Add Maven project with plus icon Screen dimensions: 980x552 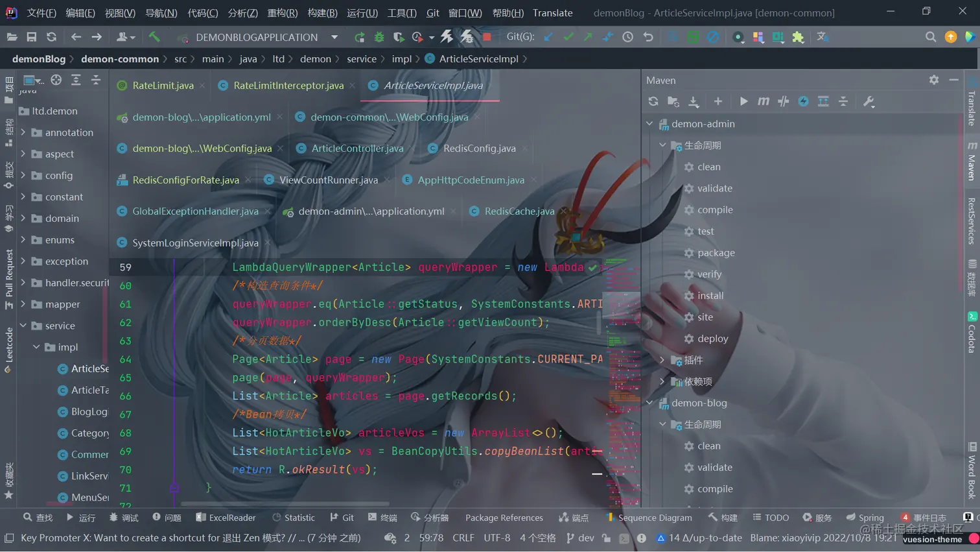pyautogui.click(x=717, y=101)
